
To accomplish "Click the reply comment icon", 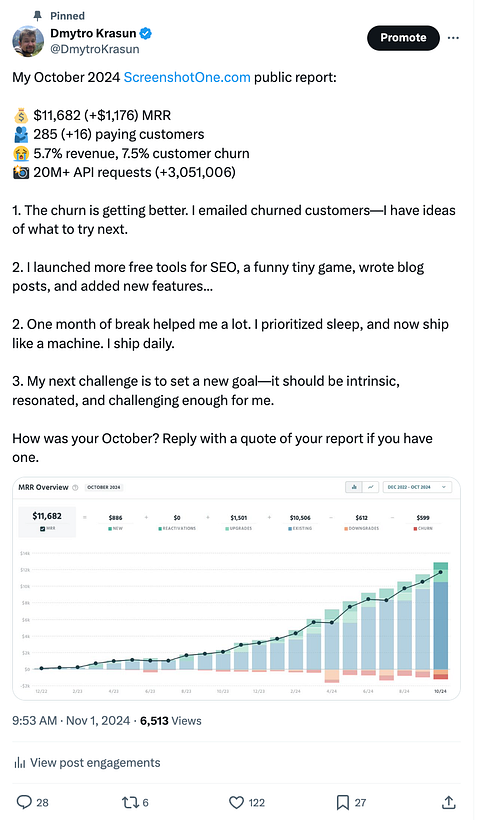I will 25,802.
